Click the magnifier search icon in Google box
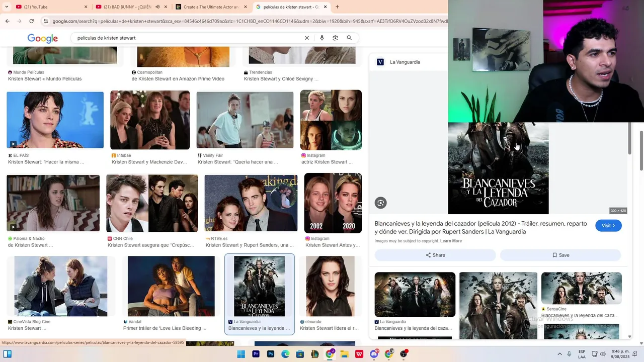Screen dimensions: 644x362 tap(349, 38)
